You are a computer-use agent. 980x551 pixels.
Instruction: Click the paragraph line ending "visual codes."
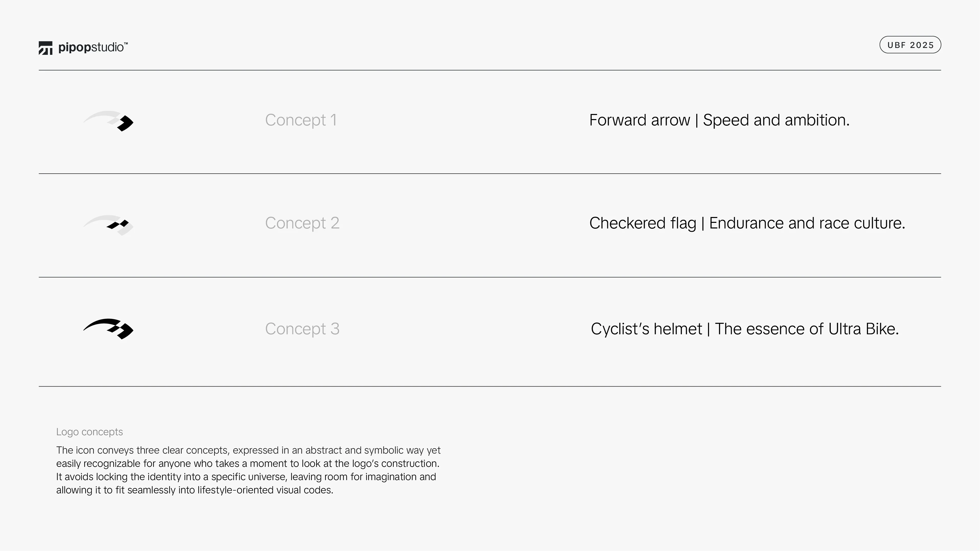(194, 490)
